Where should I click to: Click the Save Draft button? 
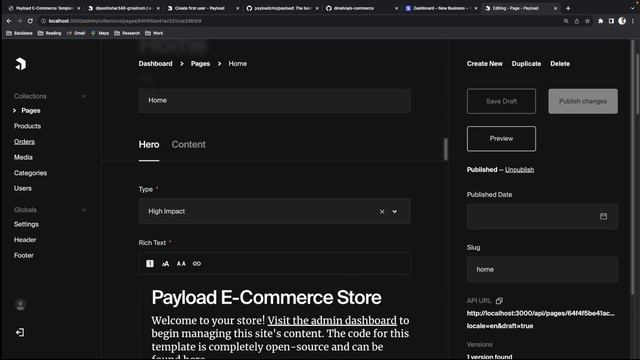tap(501, 101)
